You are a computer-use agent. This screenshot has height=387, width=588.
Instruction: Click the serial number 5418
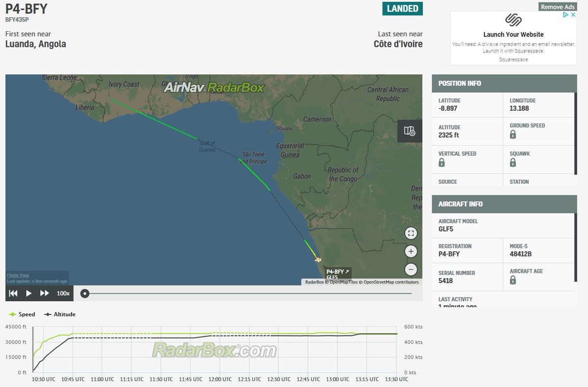tap(445, 281)
